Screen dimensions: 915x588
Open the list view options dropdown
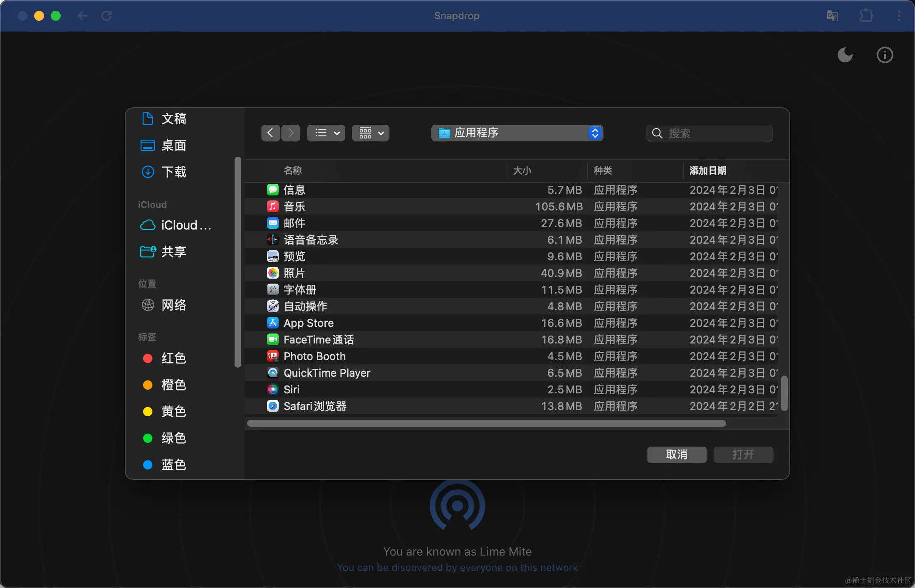click(326, 133)
